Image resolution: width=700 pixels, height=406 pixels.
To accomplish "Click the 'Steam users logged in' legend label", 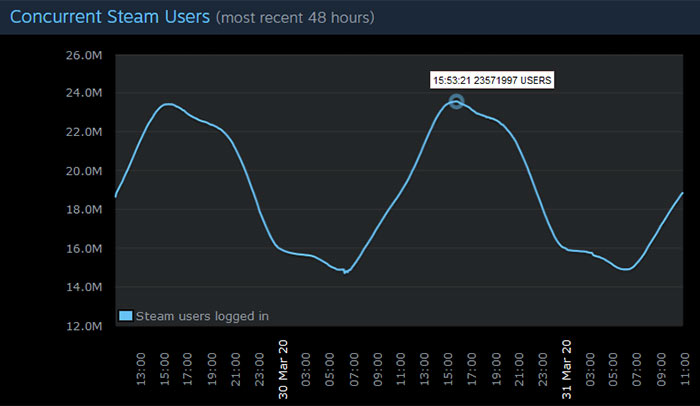I will click(202, 316).
